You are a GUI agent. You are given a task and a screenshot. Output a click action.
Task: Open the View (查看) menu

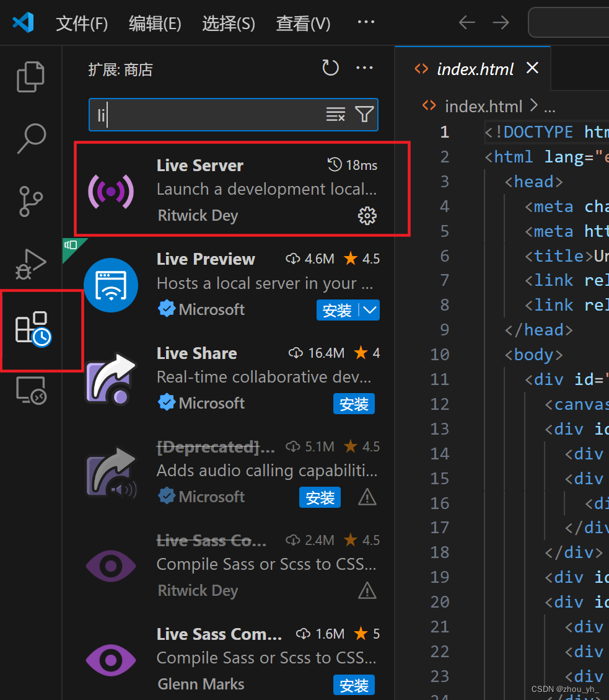[x=303, y=23]
